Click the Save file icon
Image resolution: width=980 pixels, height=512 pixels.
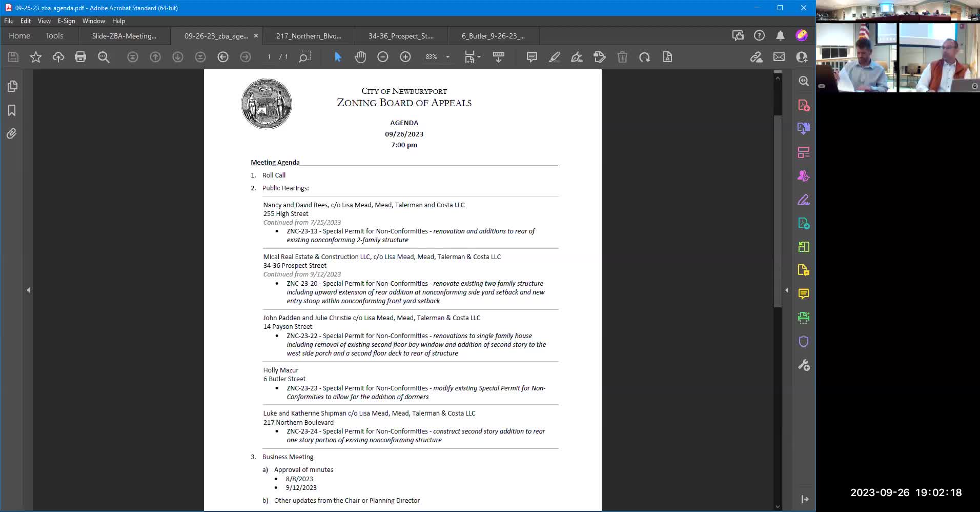13,57
